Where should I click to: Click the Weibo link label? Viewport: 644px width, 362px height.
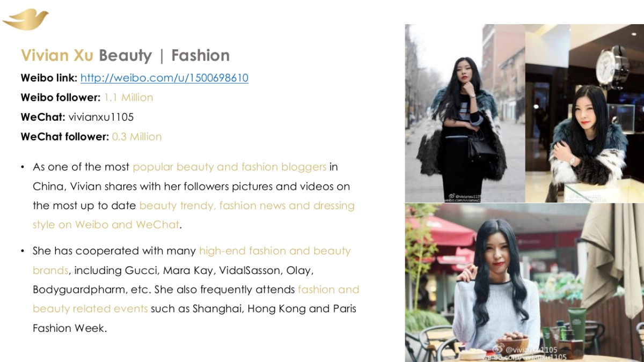[49, 78]
